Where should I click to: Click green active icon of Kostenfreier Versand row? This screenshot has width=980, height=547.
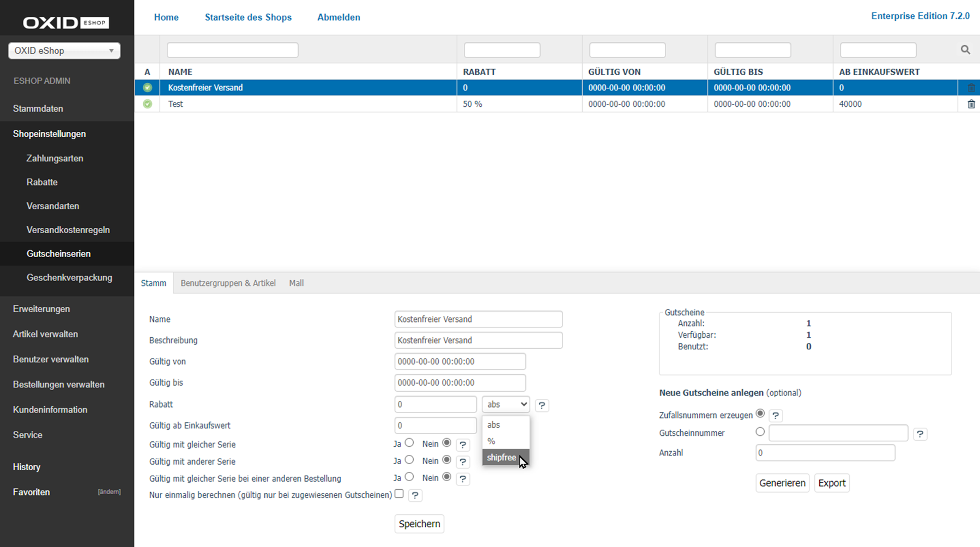pyautogui.click(x=147, y=88)
